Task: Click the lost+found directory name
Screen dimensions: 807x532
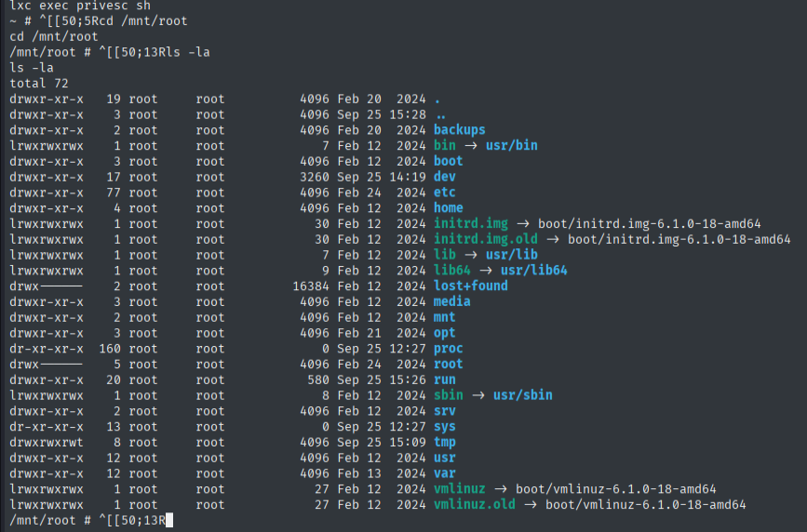Action: click(470, 286)
